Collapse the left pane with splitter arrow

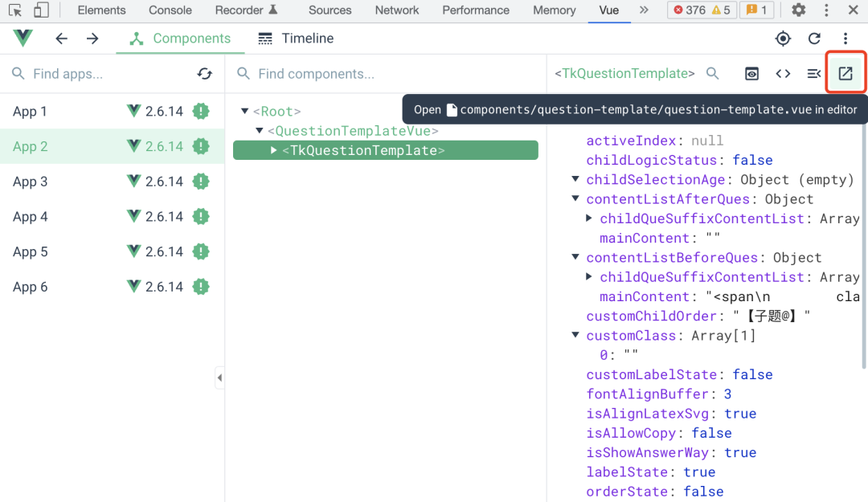point(219,378)
